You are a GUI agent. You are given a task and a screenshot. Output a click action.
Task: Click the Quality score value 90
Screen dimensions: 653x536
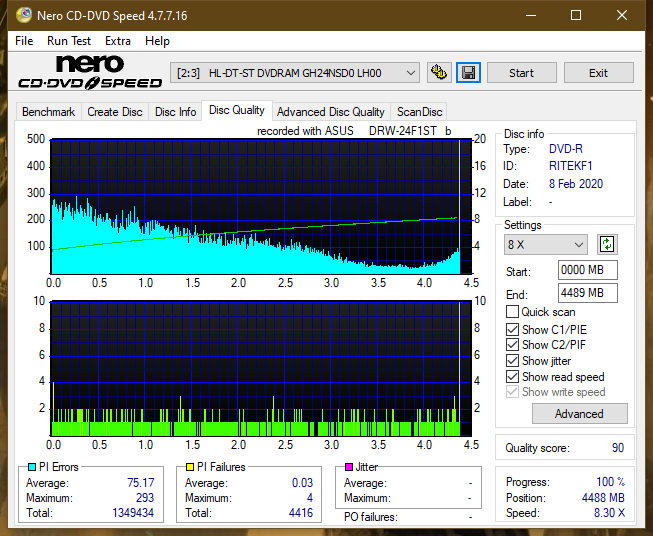[x=618, y=448]
